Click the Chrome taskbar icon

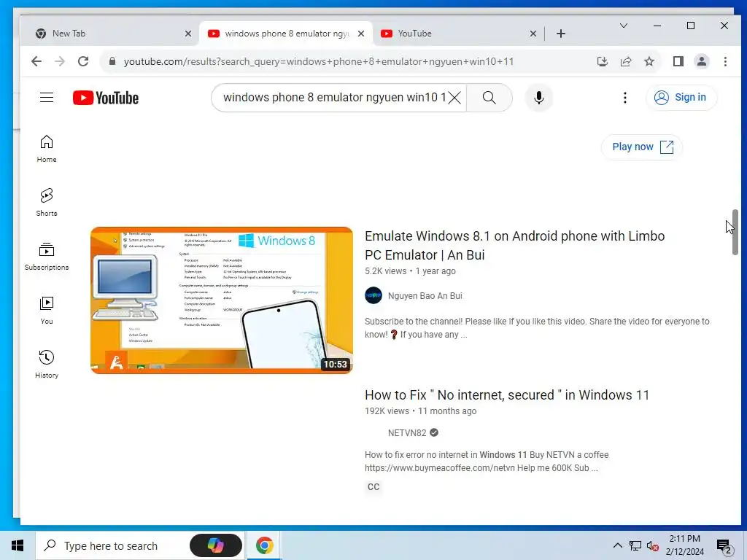point(264,545)
